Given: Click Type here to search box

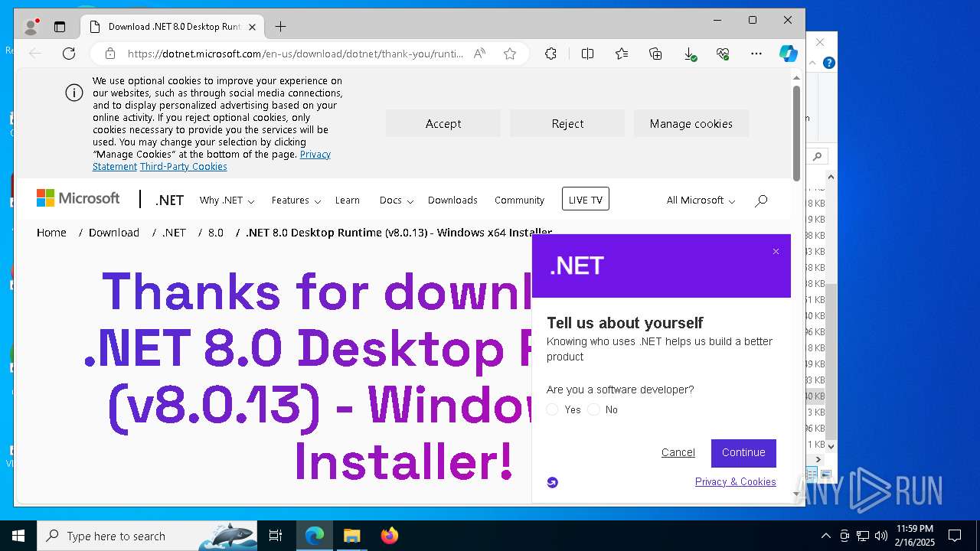Looking at the screenshot, I should click(x=149, y=536).
